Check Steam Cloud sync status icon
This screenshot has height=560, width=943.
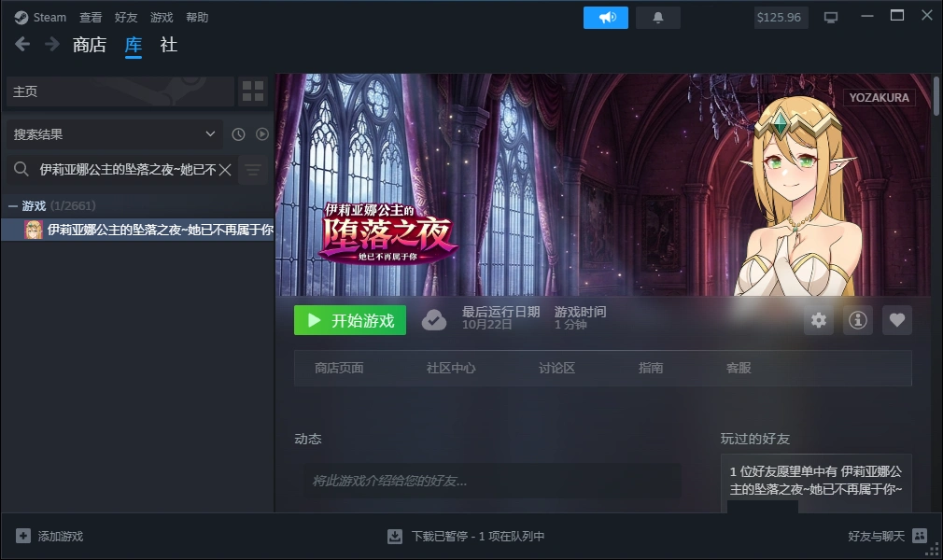pos(433,320)
